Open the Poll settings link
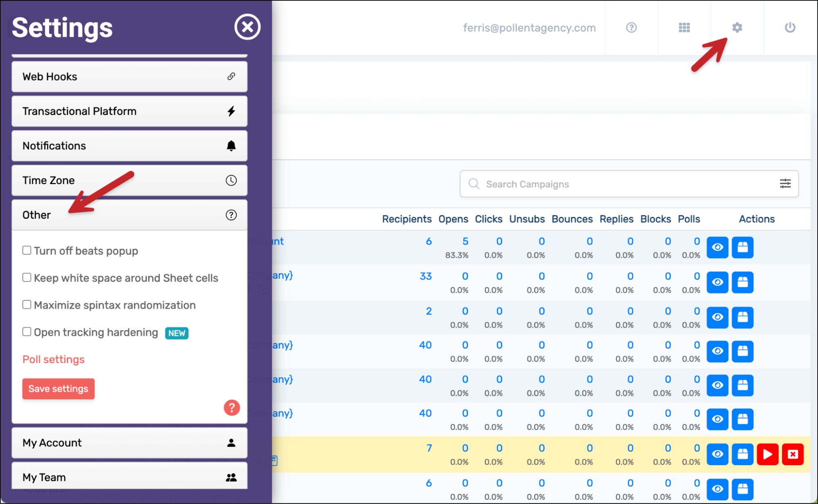 54,359
